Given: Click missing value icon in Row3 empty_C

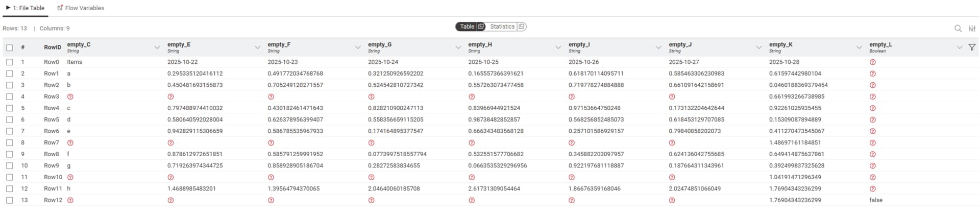Looking at the screenshot, I should 70,97.
